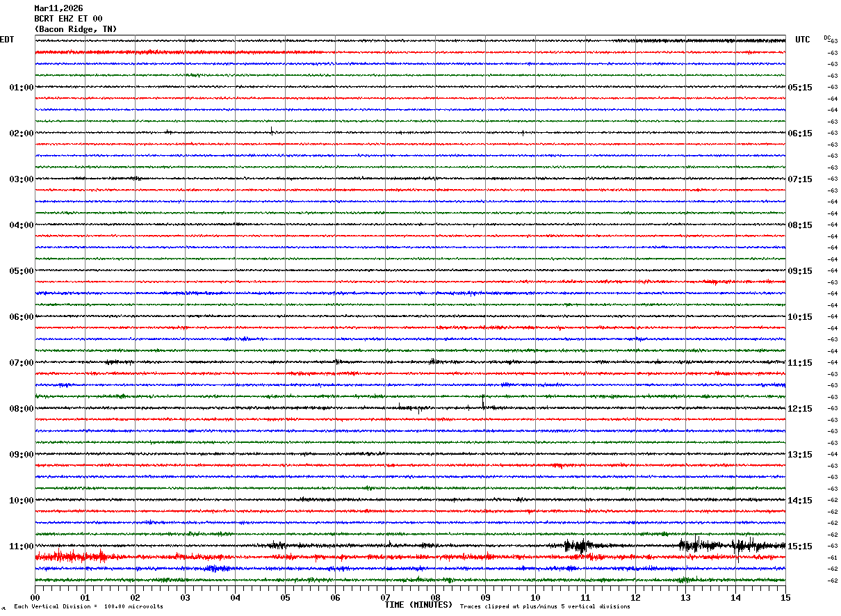Click the location text "(Bacon Ridge, TN)"
Image resolution: width=841 pixels, height=616 pixels.
point(76,29)
